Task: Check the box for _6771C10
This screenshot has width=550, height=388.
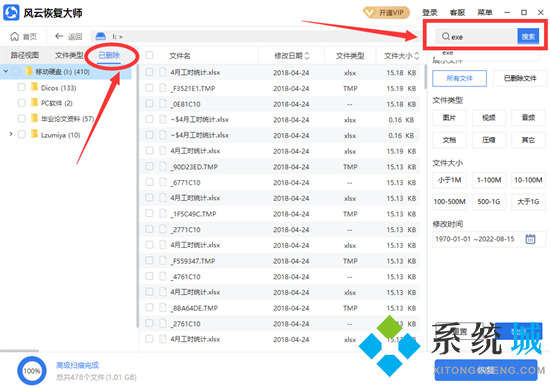Action: click(x=149, y=182)
